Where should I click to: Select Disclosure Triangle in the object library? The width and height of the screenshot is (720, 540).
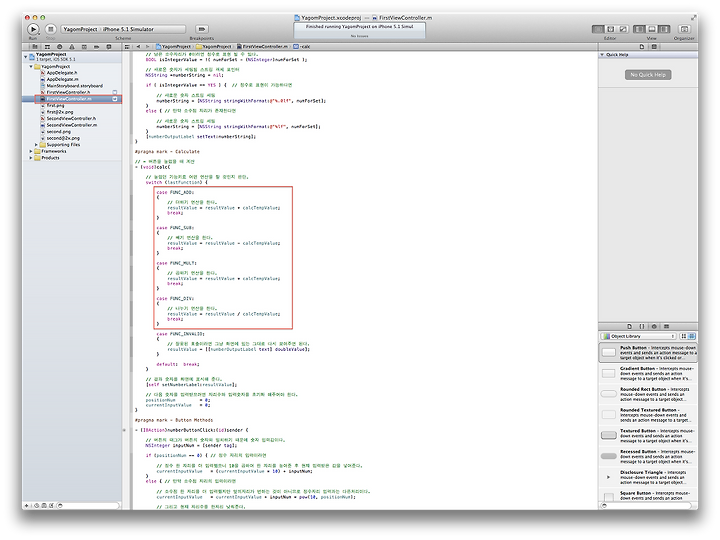[x=648, y=478]
